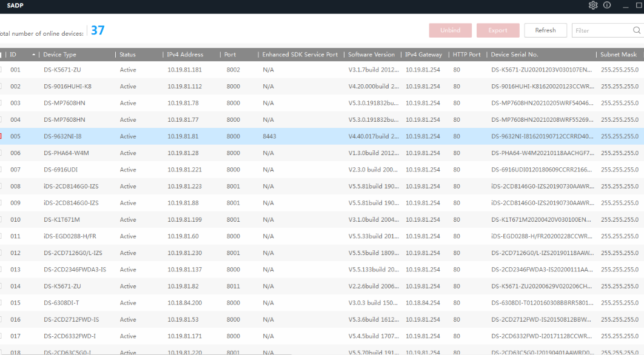Open the info icon in title bar
The height and width of the screenshot is (355, 644).
click(x=606, y=5)
